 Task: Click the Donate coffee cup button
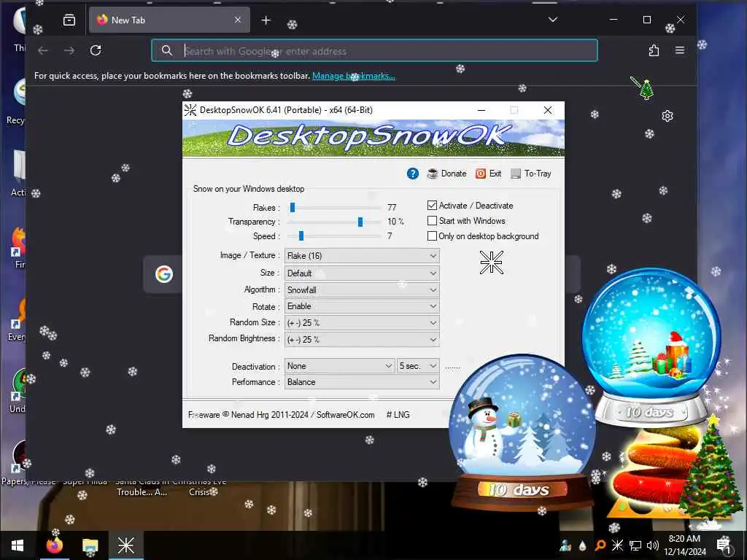pos(446,174)
